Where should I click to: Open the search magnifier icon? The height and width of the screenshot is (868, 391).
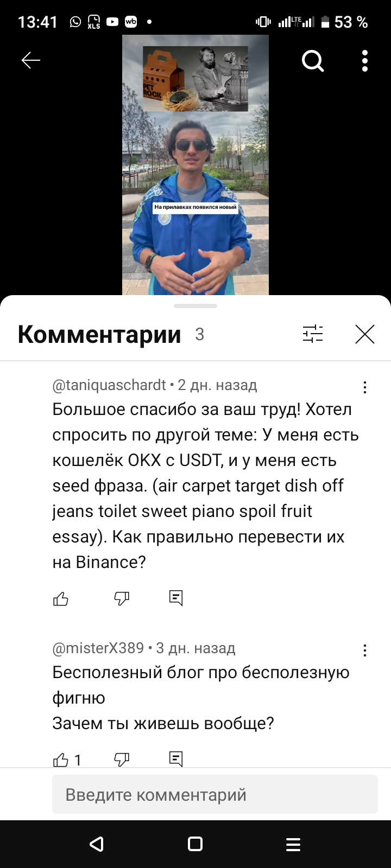(313, 61)
